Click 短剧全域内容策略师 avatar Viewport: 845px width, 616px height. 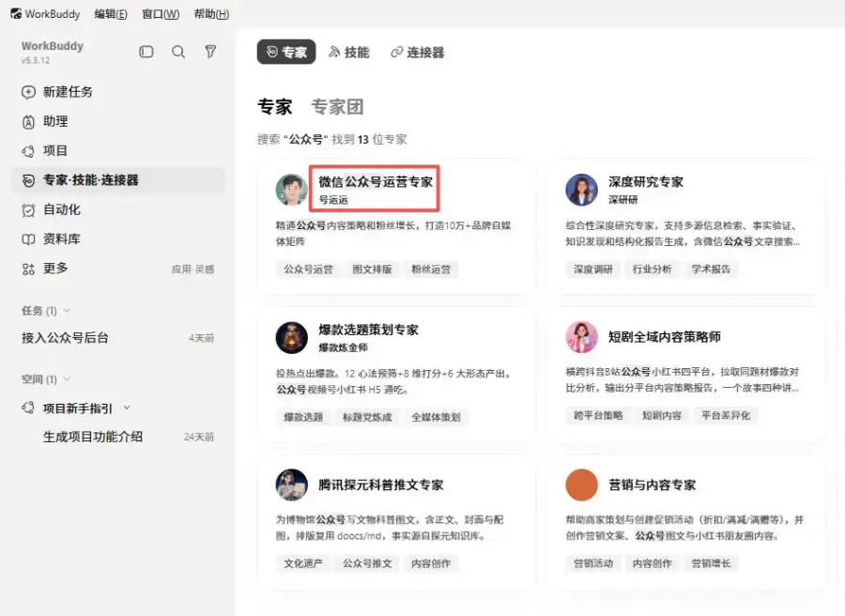581,337
